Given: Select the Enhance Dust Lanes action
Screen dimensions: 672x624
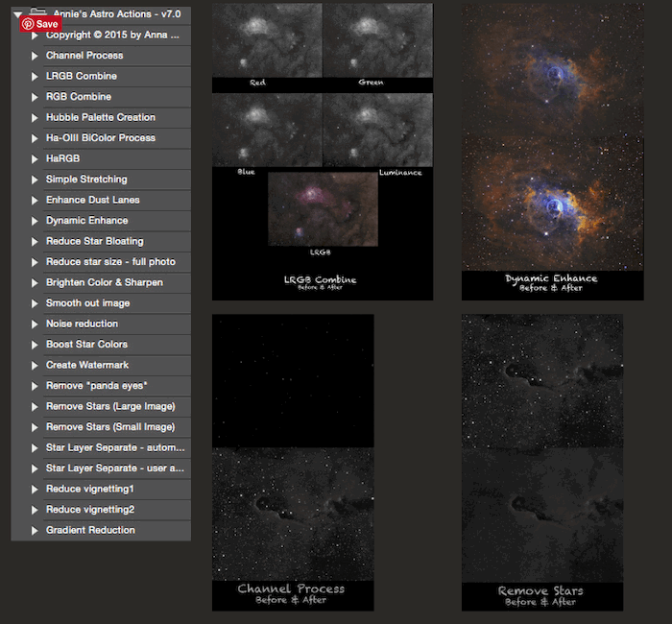Looking at the screenshot, I should (92, 200).
